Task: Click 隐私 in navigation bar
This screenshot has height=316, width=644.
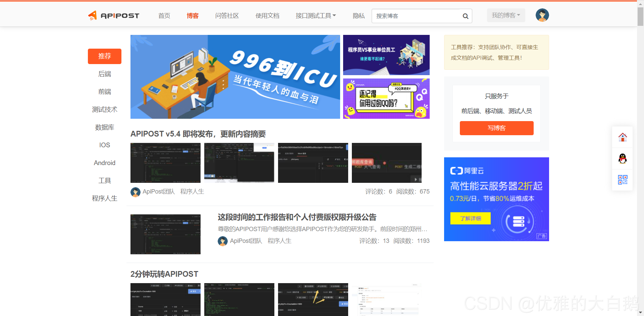Action: coord(359,16)
